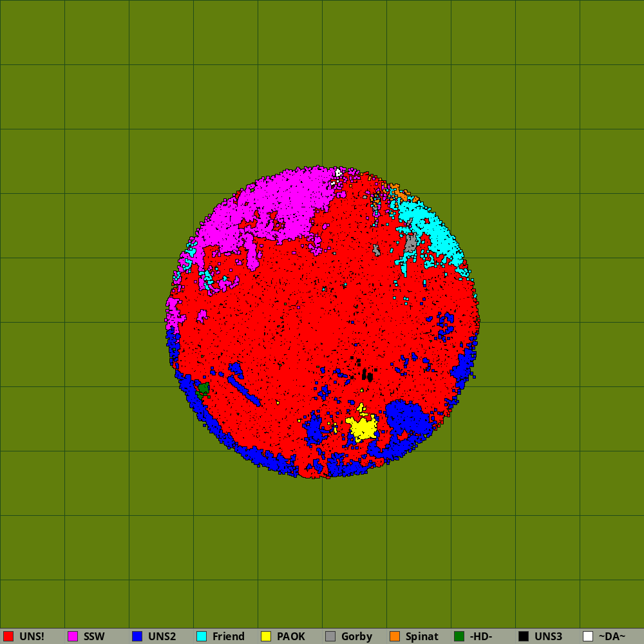
Task: Click the cyan Friend legend swatch
Action: click(x=202, y=636)
